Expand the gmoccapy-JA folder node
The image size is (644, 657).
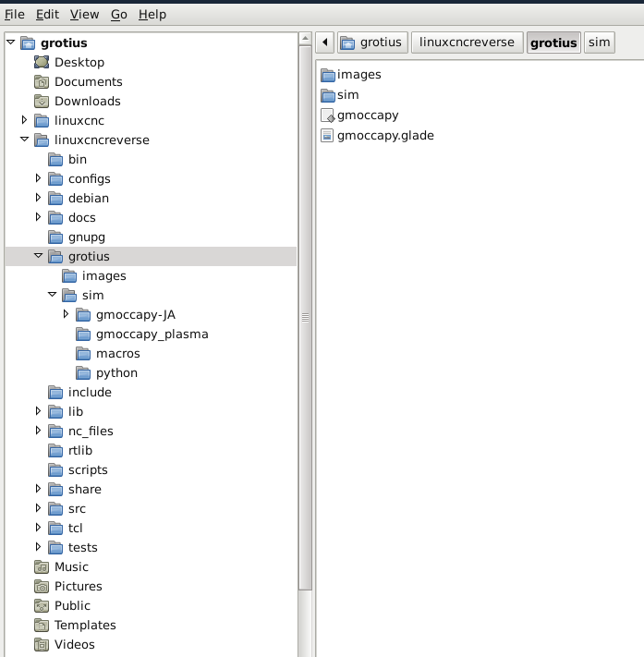click(x=66, y=314)
